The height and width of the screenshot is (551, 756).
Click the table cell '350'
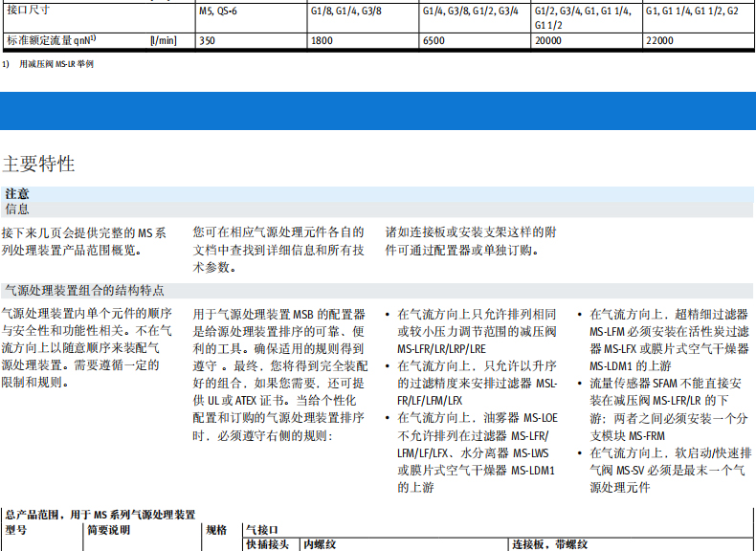point(208,40)
